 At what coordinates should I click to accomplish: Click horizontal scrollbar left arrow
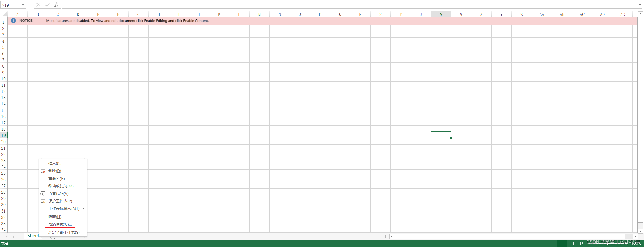tap(392, 237)
